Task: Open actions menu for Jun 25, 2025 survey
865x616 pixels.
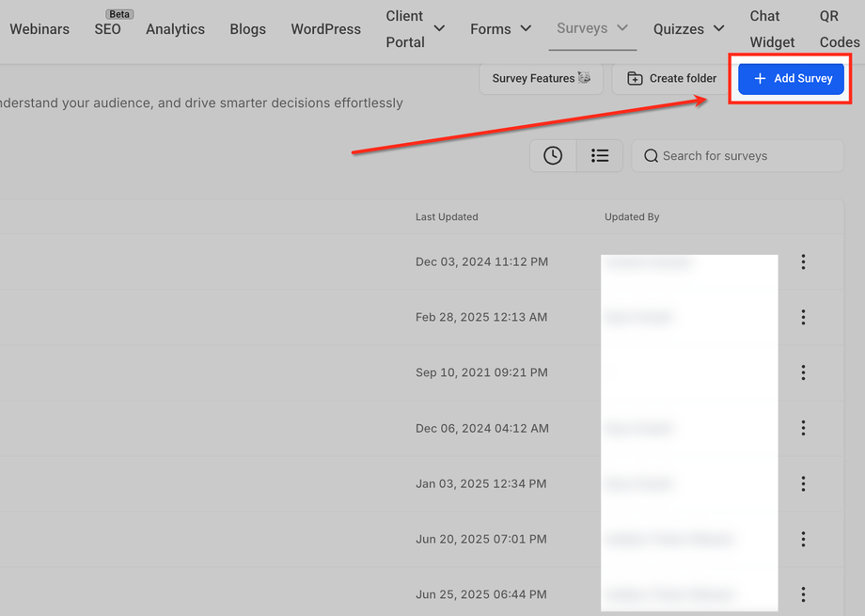Action: pyautogui.click(x=803, y=594)
